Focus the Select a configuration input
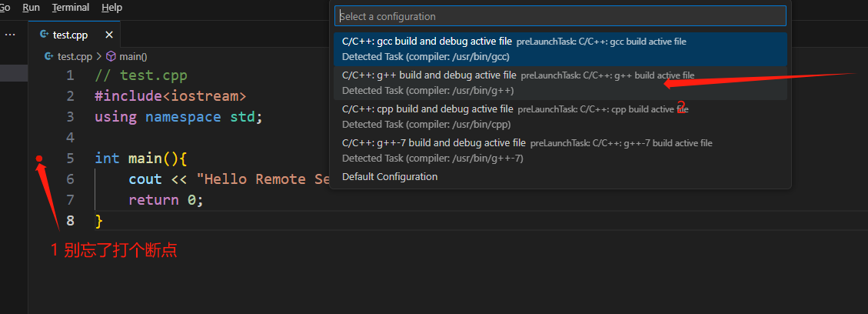 [560, 16]
